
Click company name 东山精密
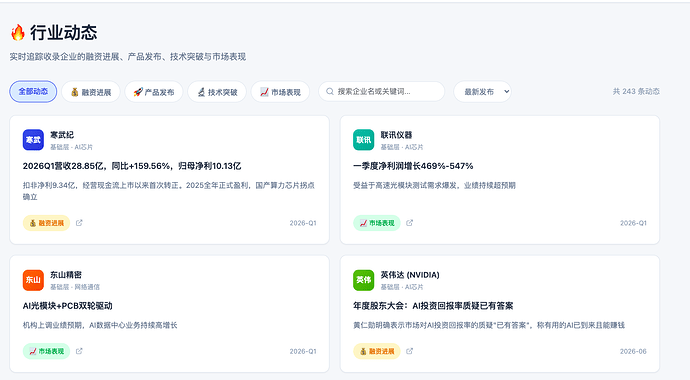pos(66,274)
